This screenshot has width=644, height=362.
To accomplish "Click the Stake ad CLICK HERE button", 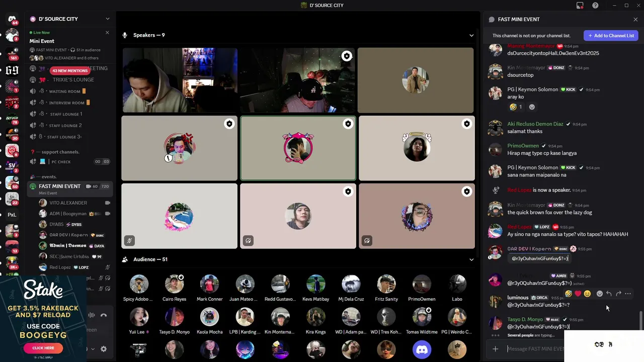I will coord(43,348).
